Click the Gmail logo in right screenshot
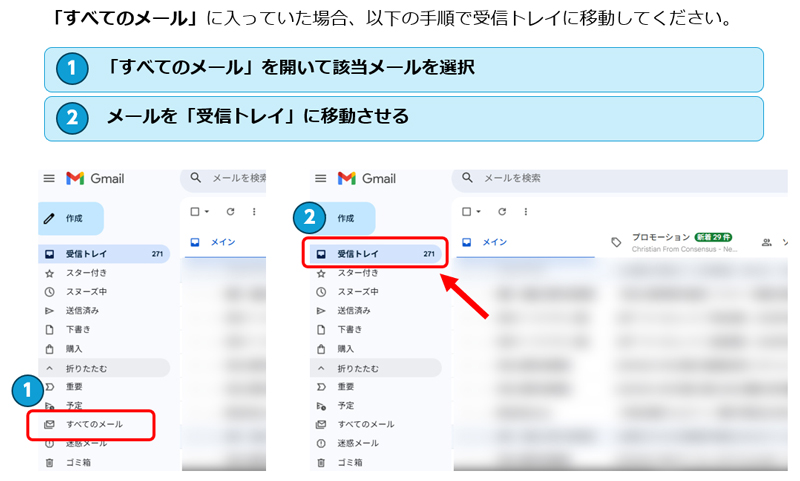The height and width of the screenshot is (481, 800). 366,179
